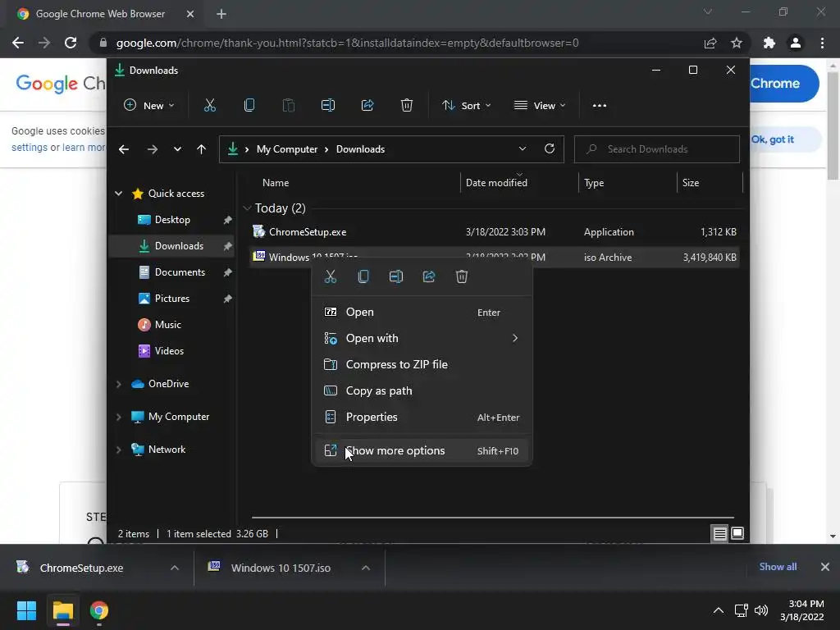
Task: Open Properties from context menu
Action: tap(422, 418)
